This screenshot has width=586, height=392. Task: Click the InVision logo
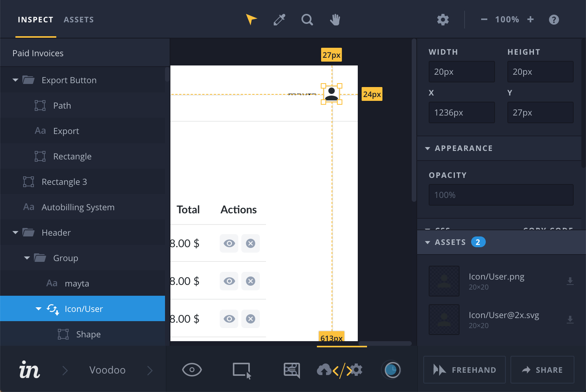[x=29, y=370]
